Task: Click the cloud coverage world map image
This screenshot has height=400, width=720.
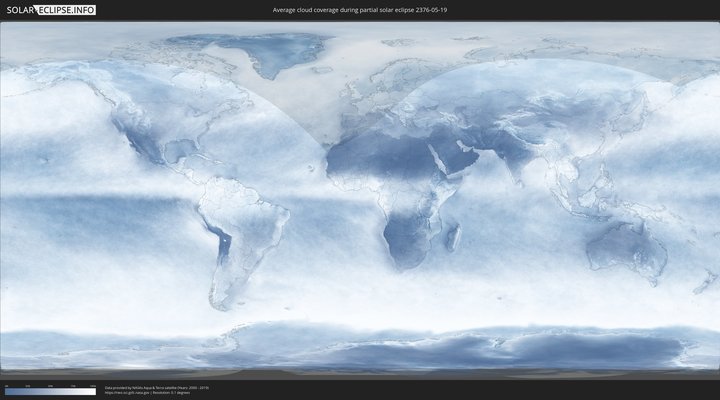Action: click(360, 200)
